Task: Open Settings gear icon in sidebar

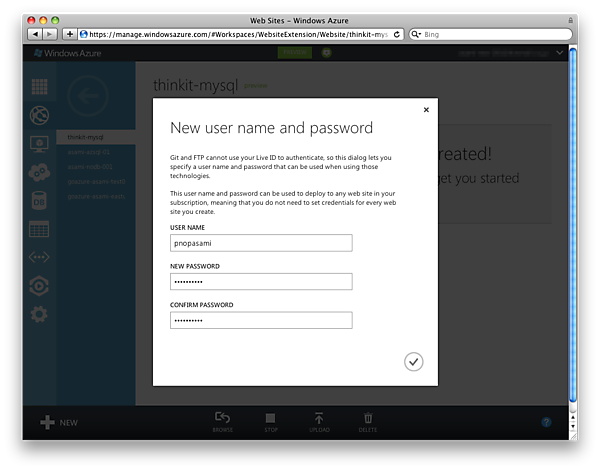Action: 39,315
